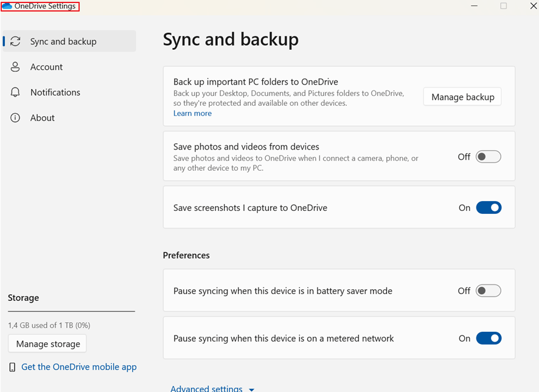Open the Account settings tab
This screenshot has height=392, width=539.
tap(46, 67)
